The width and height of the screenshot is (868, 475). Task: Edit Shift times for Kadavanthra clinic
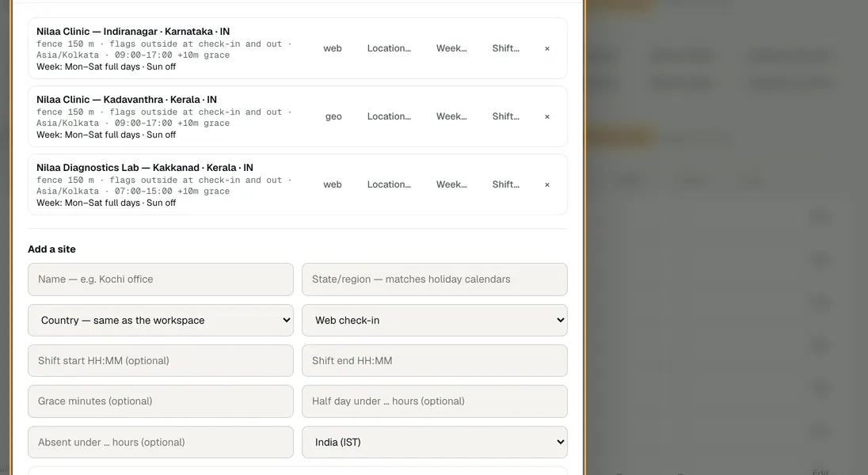click(x=506, y=116)
